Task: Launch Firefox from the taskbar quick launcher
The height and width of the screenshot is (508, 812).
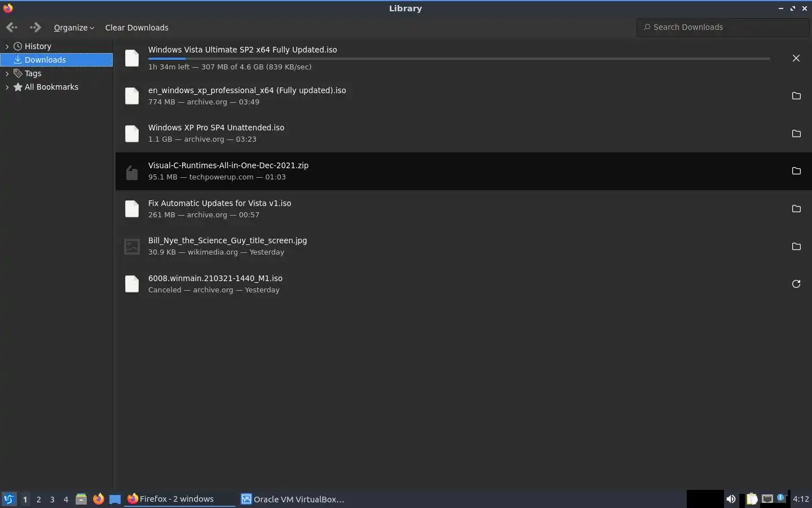Action: tap(98, 499)
